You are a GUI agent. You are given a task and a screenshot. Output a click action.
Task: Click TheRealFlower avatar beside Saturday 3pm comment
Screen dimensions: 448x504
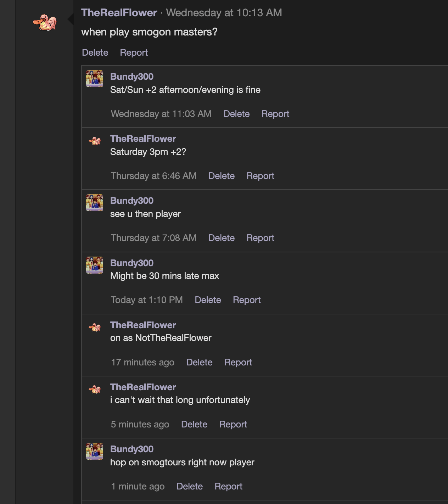click(x=95, y=141)
